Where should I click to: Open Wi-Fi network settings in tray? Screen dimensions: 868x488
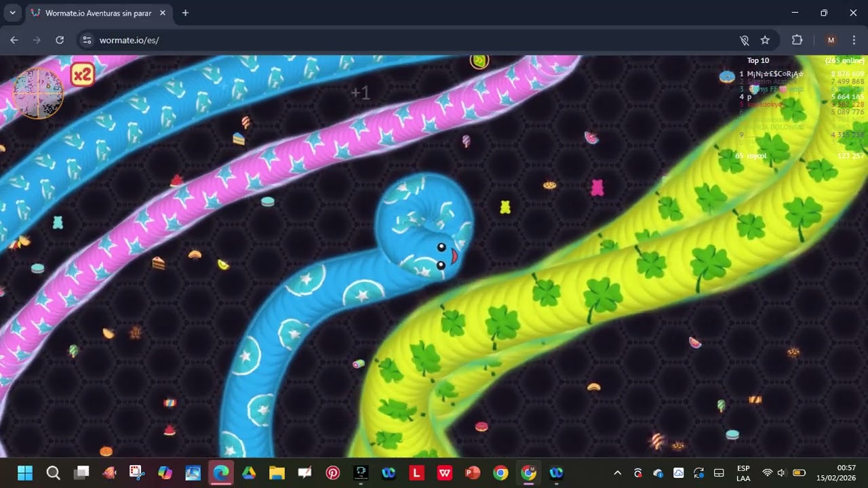pyautogui.click(x=767, y=472)
